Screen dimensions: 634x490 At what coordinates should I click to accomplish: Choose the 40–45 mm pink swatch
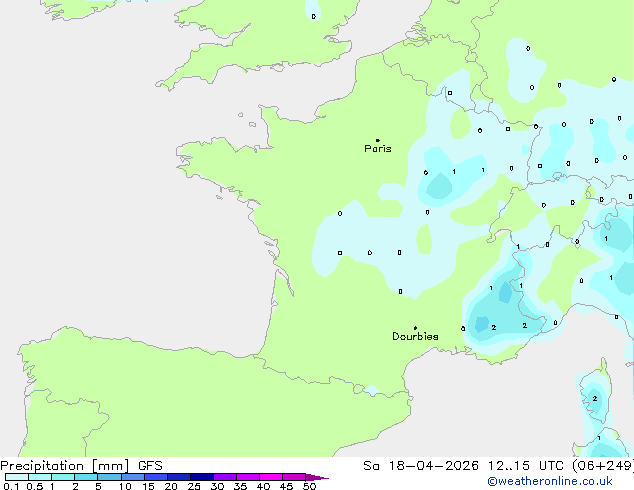click(x=271, y=477)
